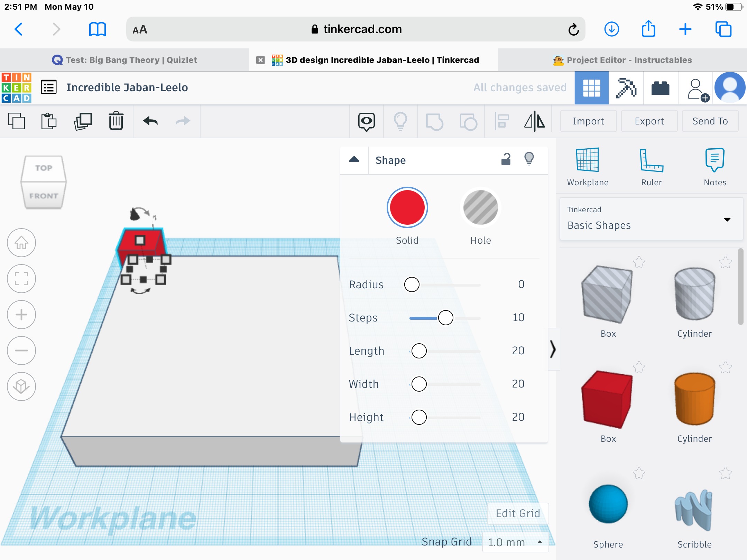This screenshot has height=560, width=747.
Task: Undo the last action
Action: pos(150,121)
